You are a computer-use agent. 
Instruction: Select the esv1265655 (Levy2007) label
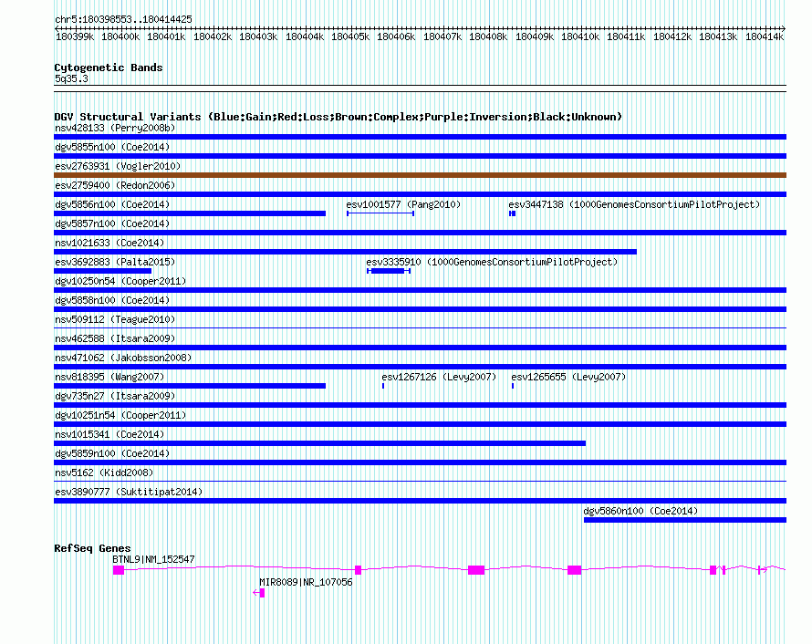pos(568,377)
